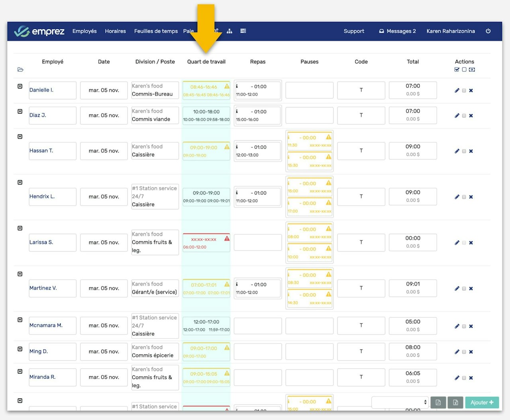Edit Danielle I. row with pencil icon
This screenshot has height=420, width=510.
tap(457, 90)
